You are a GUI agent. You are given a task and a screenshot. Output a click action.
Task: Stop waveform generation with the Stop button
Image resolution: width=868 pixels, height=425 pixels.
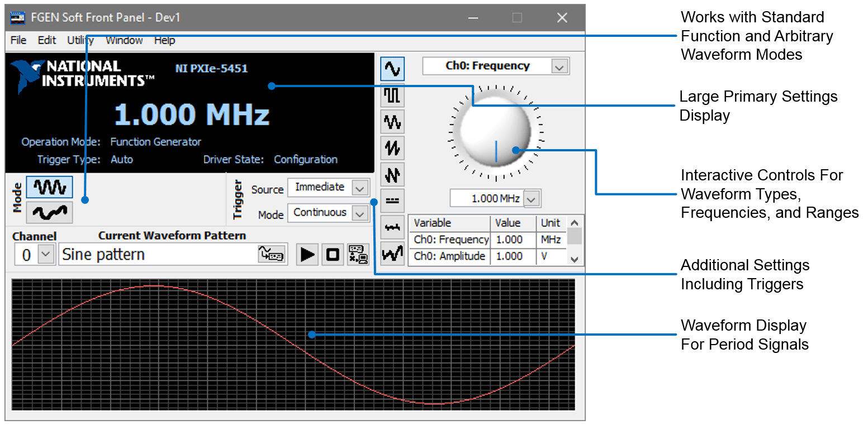pos(333,255)
